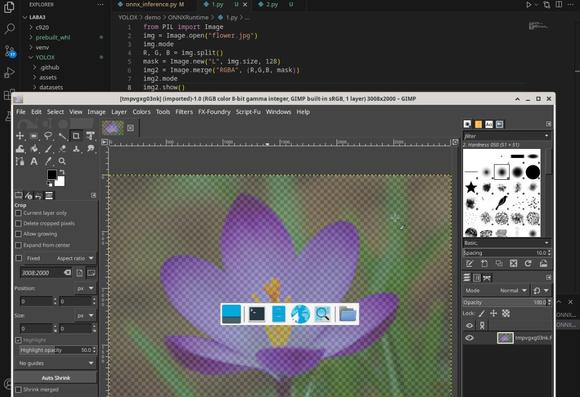Select the Text tool letter A
The height and width of the screenshot is (397, 580).
tap(34, 161)
